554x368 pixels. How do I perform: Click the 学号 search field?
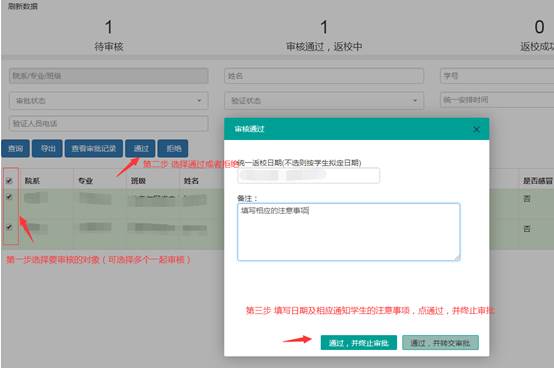point(497,76)
